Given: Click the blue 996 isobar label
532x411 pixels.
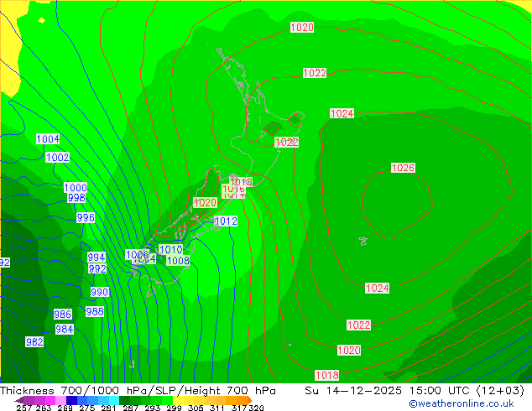Looking at the screenshot, I should pos(86,218).
